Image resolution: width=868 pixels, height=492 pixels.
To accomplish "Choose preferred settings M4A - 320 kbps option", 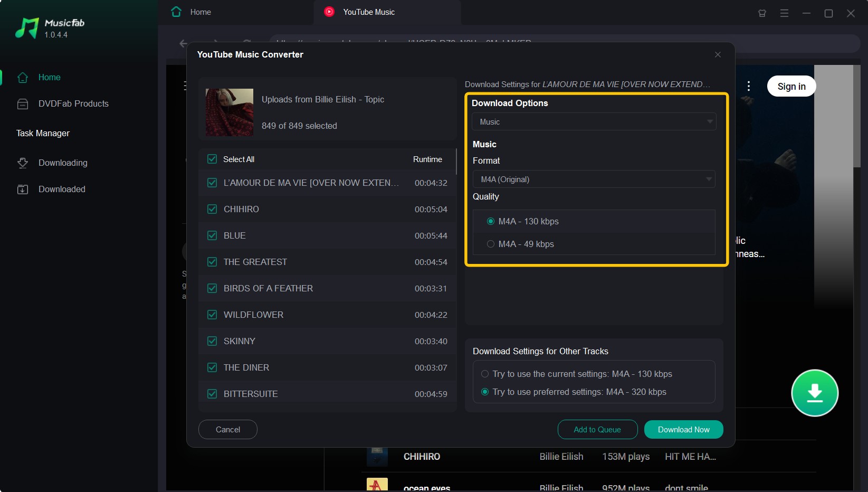I will point(485,392).
